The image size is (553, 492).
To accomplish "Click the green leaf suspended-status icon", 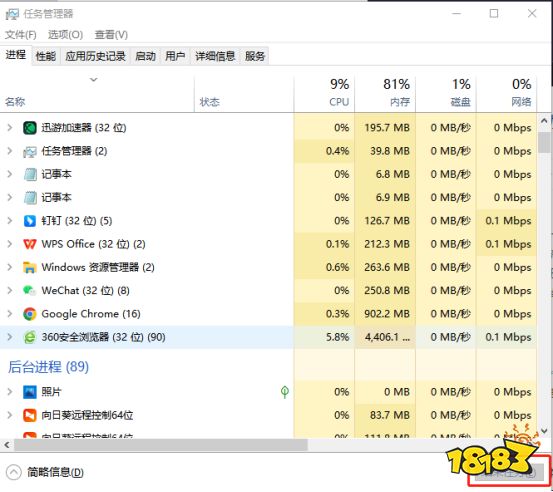I will (285, 392).
